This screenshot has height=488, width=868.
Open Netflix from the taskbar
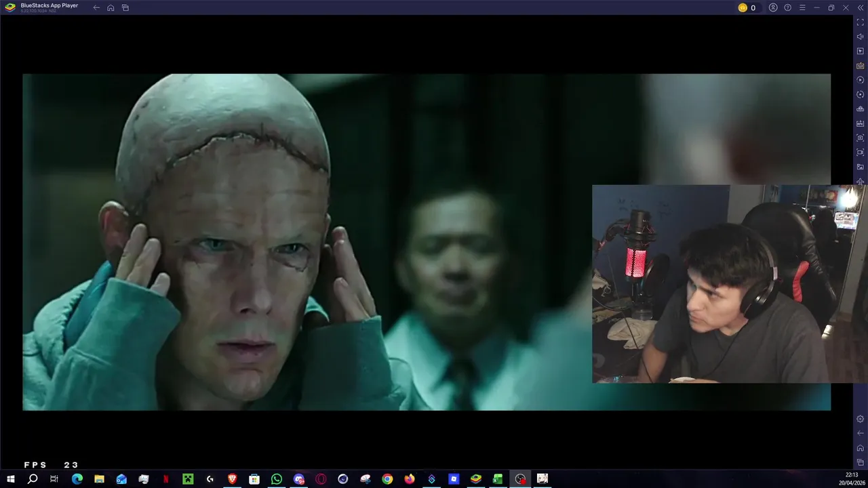165,479
